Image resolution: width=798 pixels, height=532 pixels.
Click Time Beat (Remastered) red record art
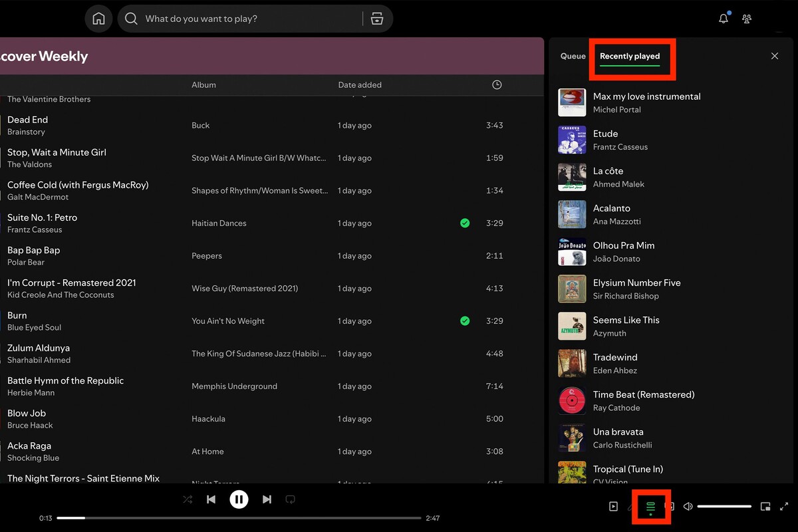(572, 400)
